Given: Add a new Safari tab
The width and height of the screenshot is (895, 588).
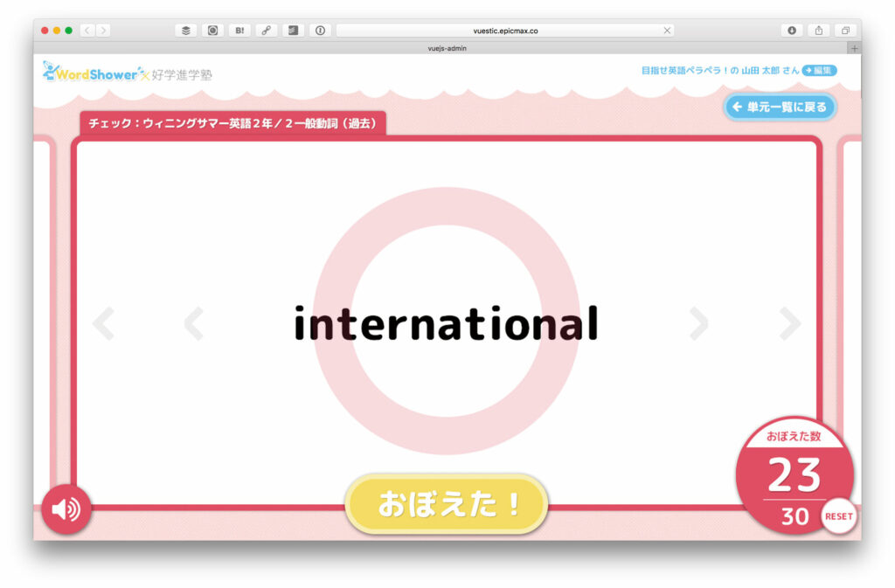Looking at the screenshot, I should (854, 48).
